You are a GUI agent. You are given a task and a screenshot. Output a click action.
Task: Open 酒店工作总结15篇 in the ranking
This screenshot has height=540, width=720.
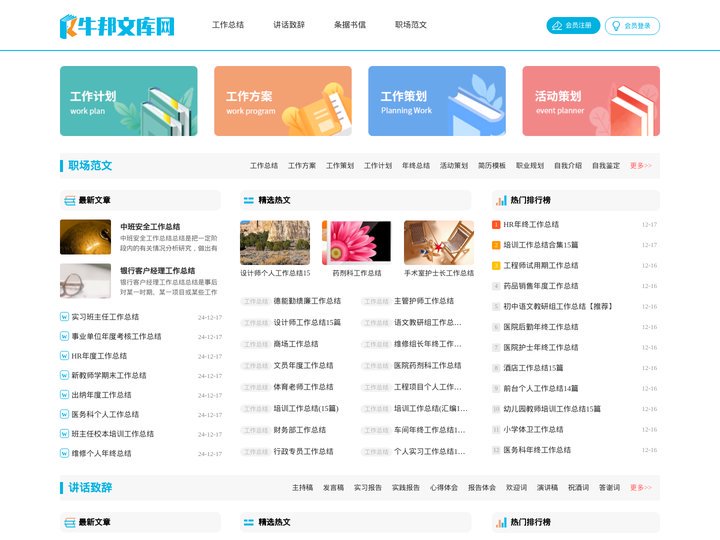pyautogui.click(x=533, y=368)
